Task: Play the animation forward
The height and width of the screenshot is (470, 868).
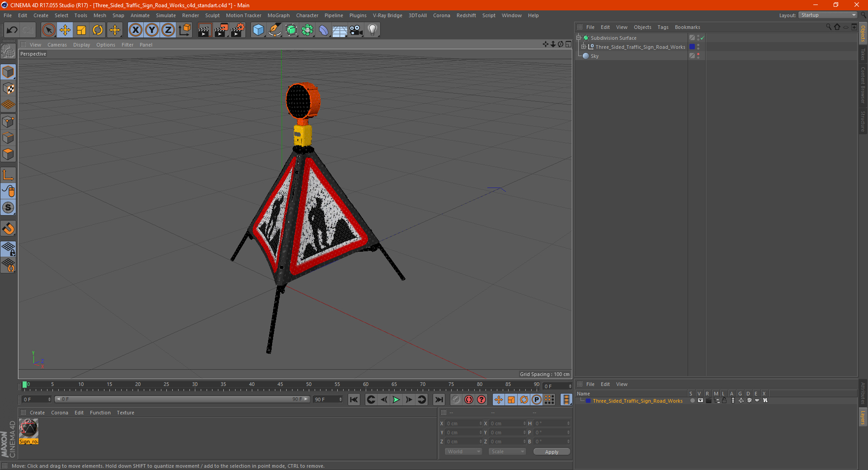Action: tap(396, 399)
